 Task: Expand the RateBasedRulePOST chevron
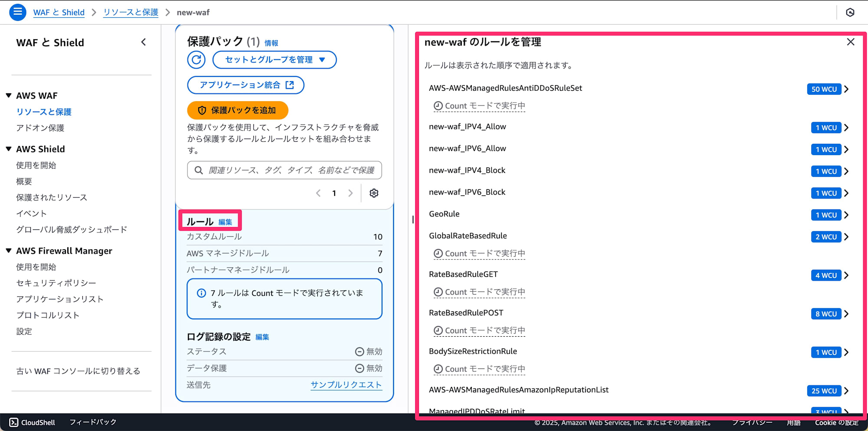[846, 314]
